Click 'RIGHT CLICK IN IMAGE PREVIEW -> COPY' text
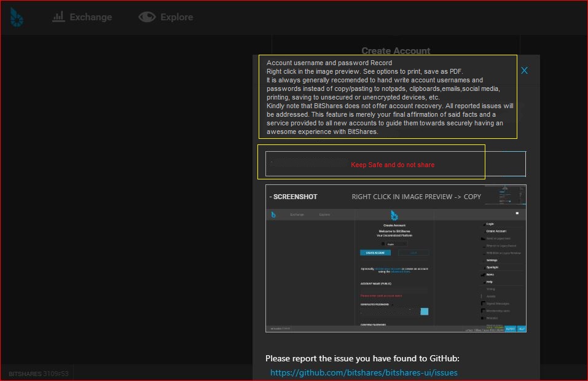Screen dimensions: 588x381 416,197
